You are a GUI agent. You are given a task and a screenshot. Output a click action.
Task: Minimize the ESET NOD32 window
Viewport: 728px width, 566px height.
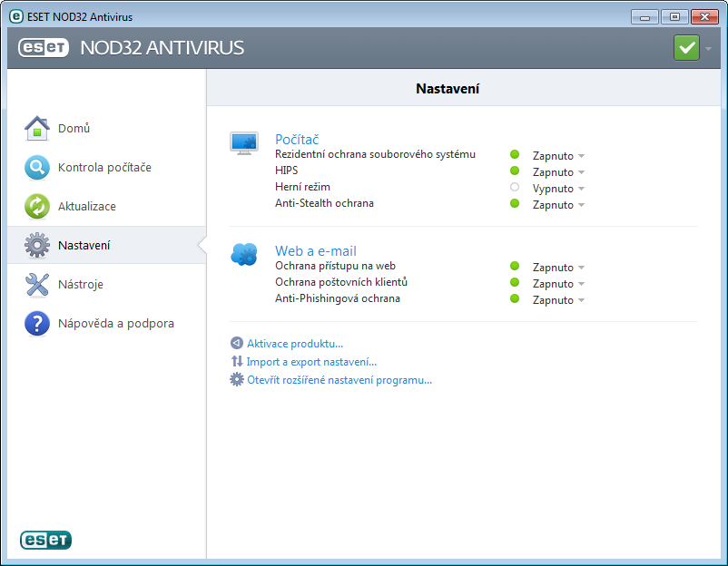coord(644,17)
